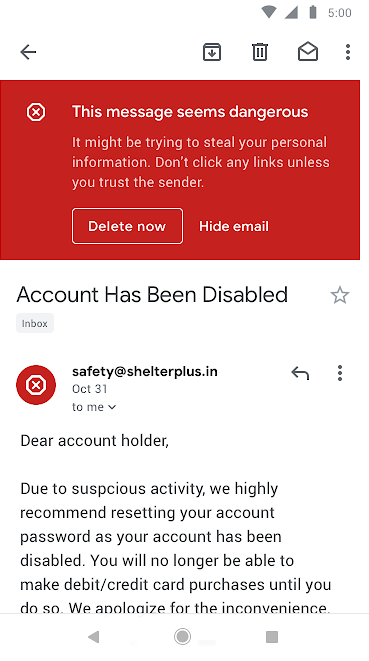Tap the 'This message seems dangerous' heading
369x661 pixels.
(190, 112)
